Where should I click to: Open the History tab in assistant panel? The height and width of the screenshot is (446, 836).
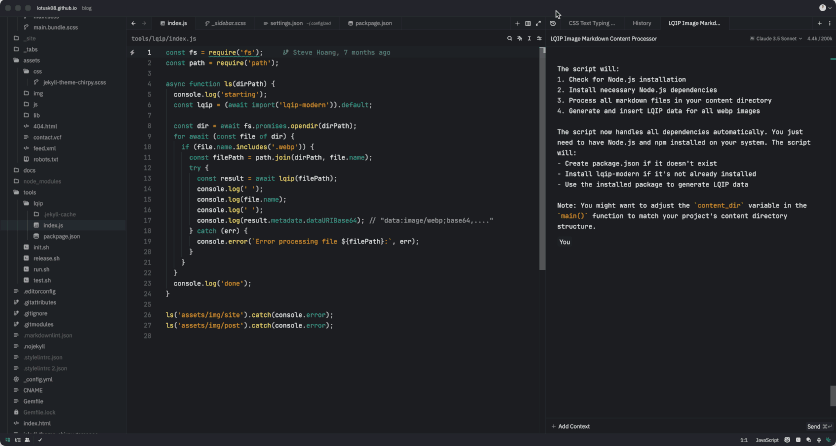tap(642, 22)
